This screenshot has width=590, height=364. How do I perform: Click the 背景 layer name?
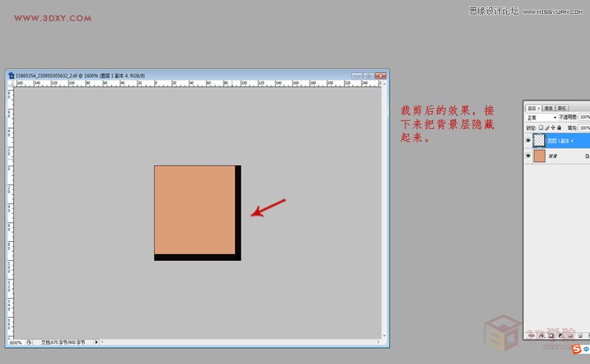(x=553, y=156)
